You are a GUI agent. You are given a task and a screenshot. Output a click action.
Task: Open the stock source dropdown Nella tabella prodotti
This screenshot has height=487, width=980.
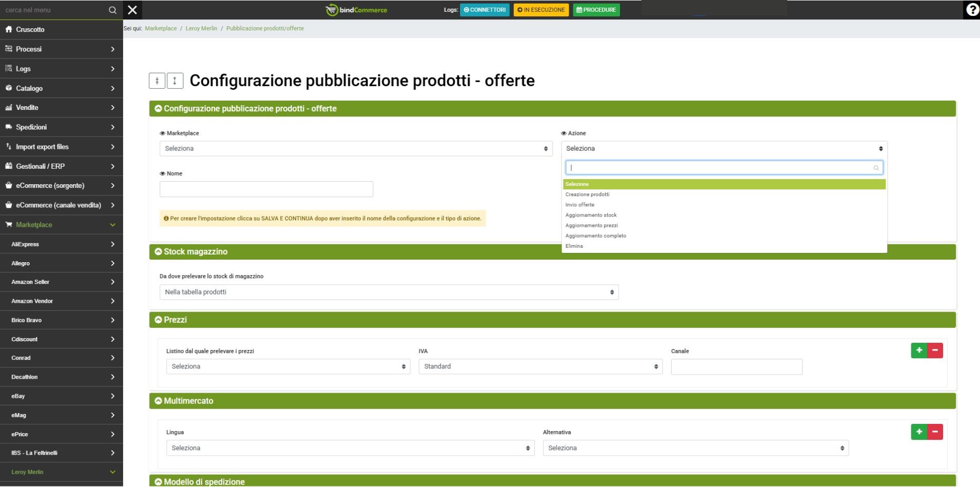click(389, 292)
